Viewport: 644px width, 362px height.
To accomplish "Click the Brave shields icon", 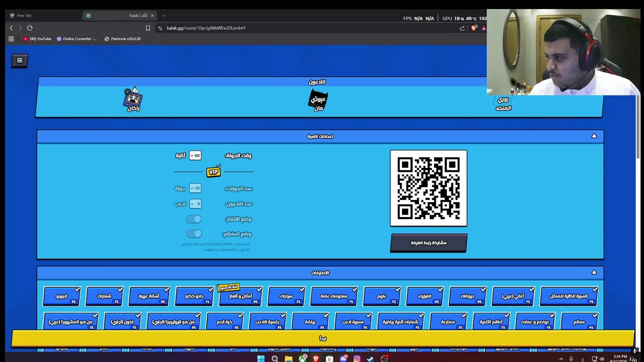I will point(473,28).
